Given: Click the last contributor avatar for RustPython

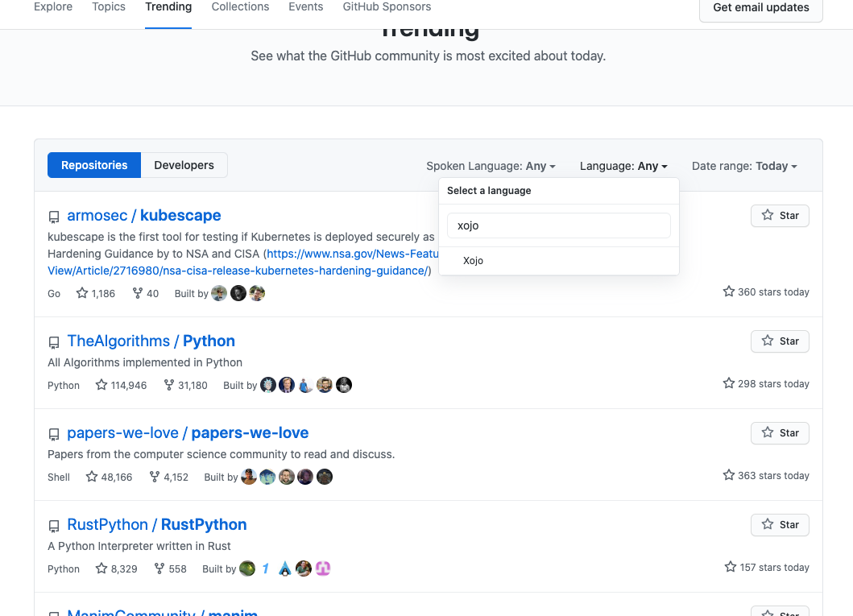Looking at the screenshot, I should (x=323, y=568).
